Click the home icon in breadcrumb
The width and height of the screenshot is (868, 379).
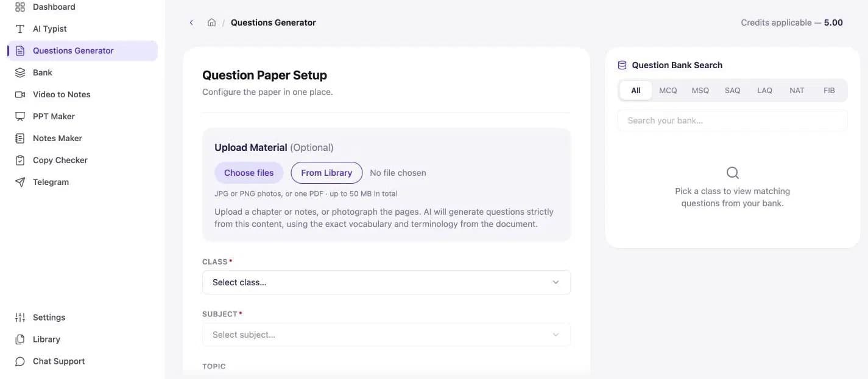pyautogui.click(x=211, y=23)
